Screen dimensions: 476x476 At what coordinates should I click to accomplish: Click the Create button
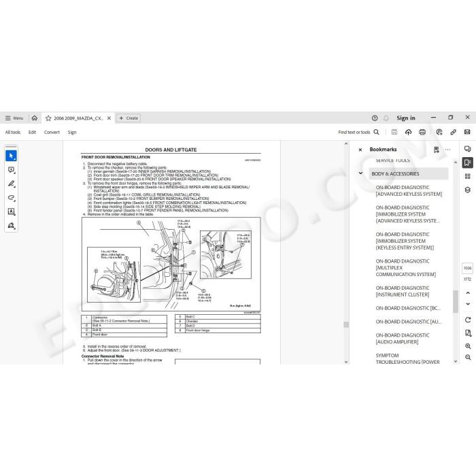(129, 118)
